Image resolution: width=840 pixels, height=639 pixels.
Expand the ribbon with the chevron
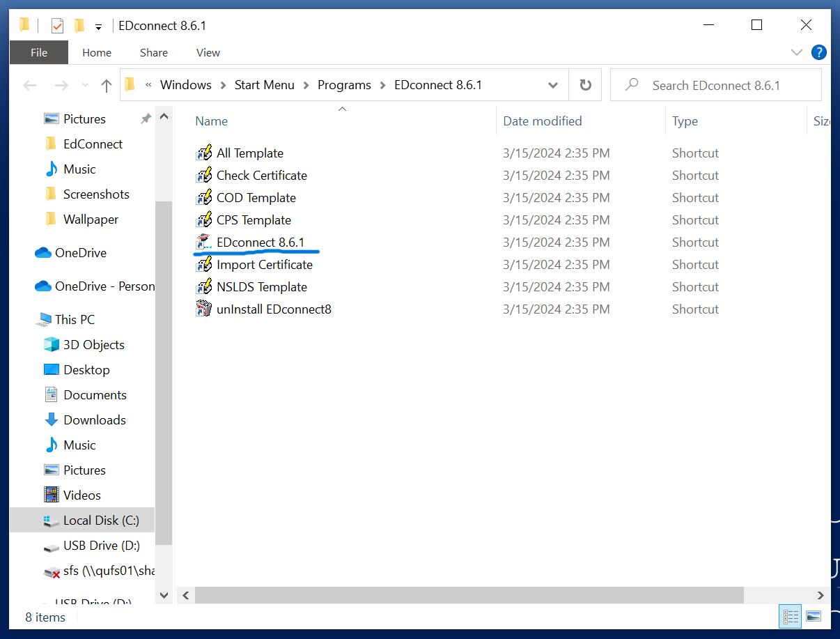797,52
